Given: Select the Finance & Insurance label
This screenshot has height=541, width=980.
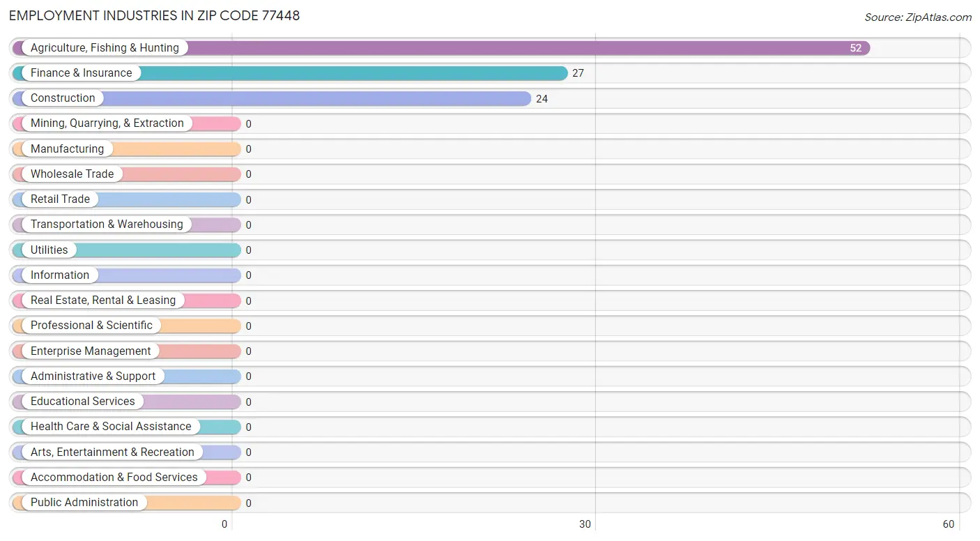Looking at the screenshot, I should point(81,73).
